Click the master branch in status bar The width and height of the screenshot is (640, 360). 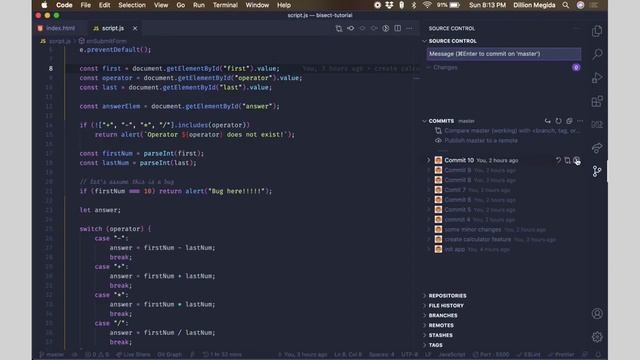52,355
